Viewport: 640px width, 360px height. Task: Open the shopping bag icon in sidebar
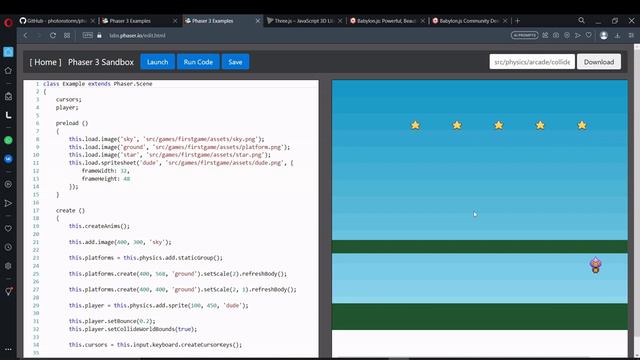(8, 96)
